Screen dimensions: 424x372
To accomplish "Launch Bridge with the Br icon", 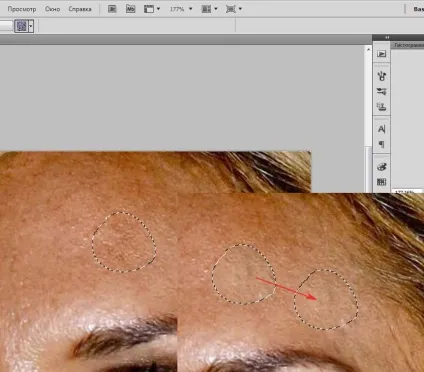I will coord(112,9).
